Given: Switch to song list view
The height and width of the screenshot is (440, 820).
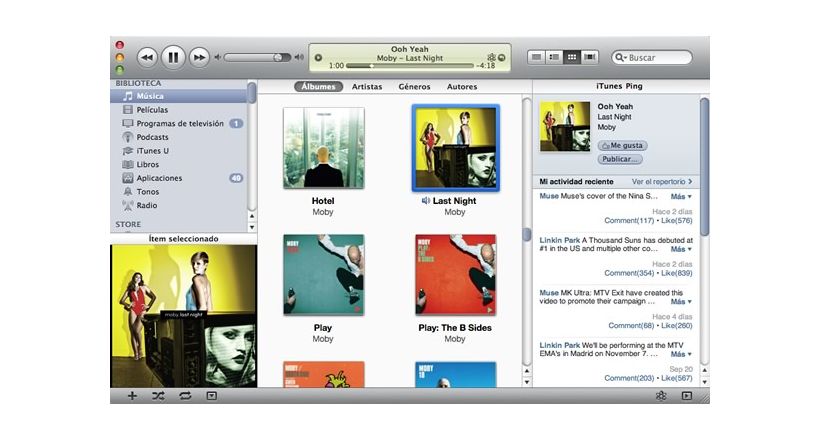Looking at the screenshot, I should [x=536, y=57].
